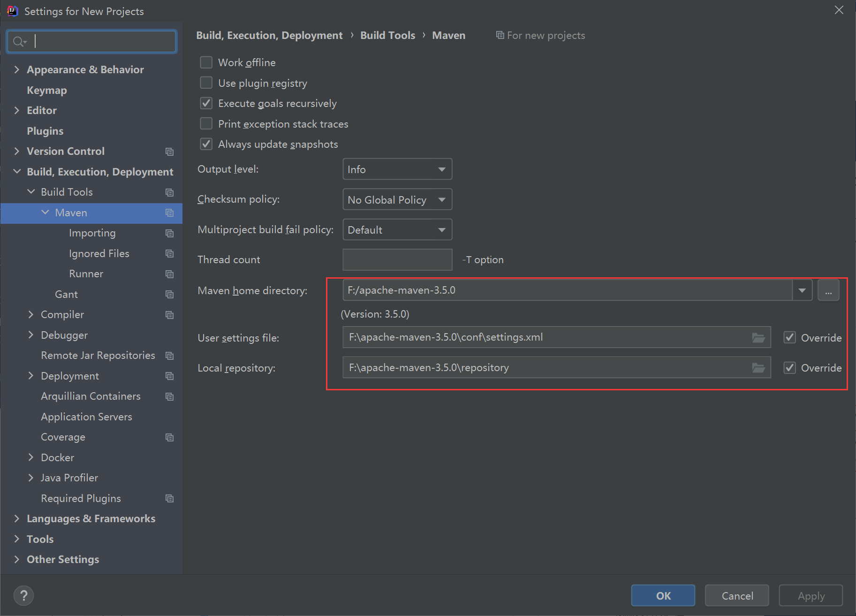Open the Checksum policy dropdown
Image resolution: width=856 pixels, height=616 pixels.
[x=397, y=199]
